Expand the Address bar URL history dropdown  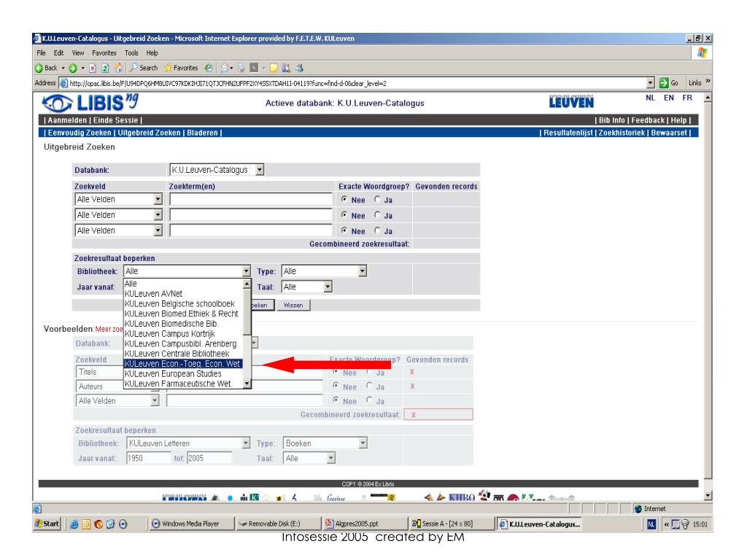coord(651,83)
